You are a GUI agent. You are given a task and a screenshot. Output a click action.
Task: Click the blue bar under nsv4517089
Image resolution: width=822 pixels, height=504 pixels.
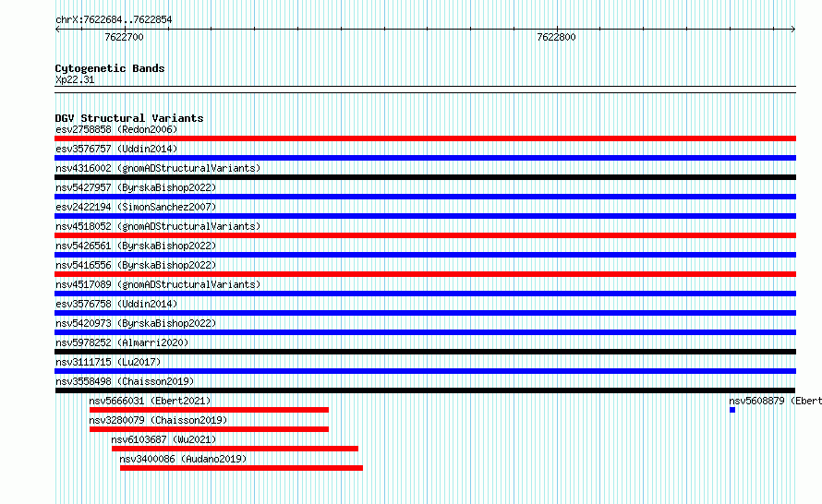pyautogui.click(x=425, y=294)
